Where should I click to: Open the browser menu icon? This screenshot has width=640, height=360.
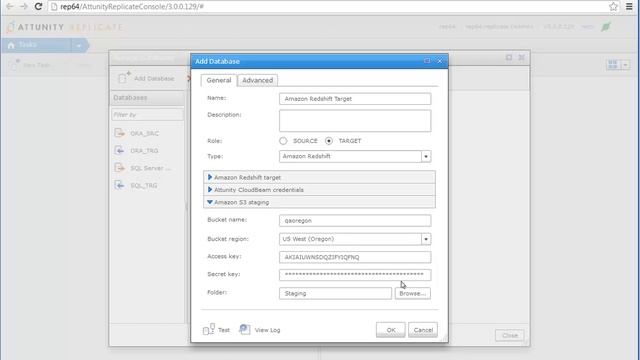[629, 7]
